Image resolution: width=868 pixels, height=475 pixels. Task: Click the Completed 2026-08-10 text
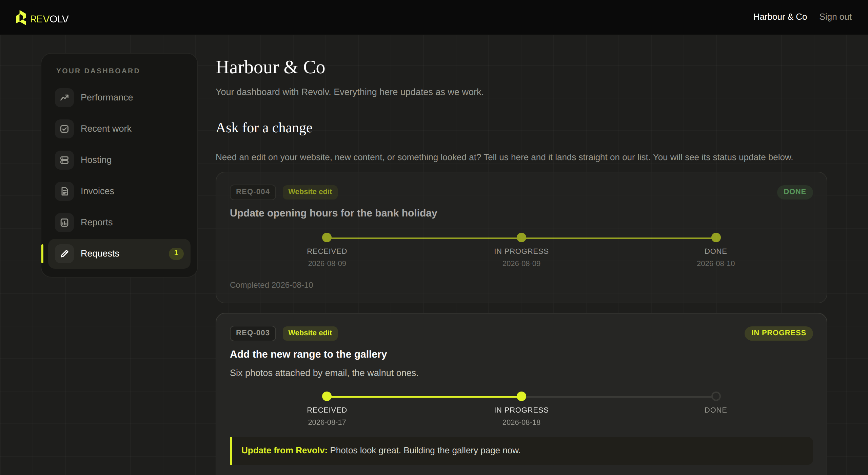(272, 285)
